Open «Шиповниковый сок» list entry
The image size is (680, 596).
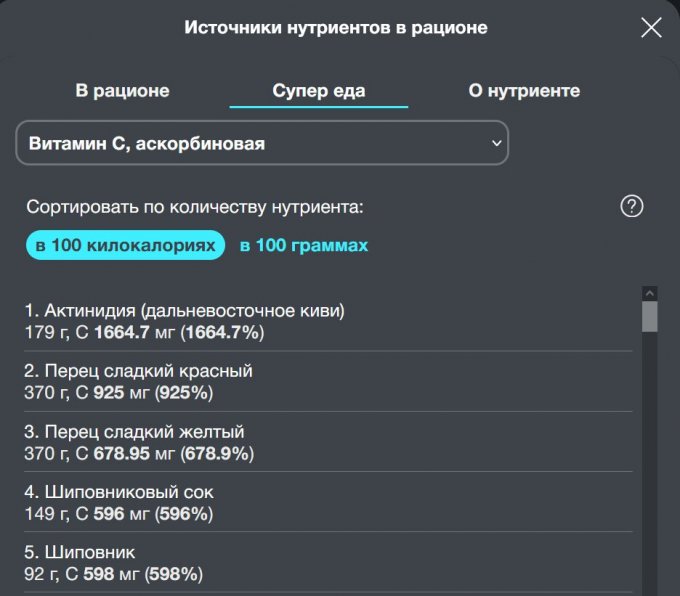pos(119,492)
